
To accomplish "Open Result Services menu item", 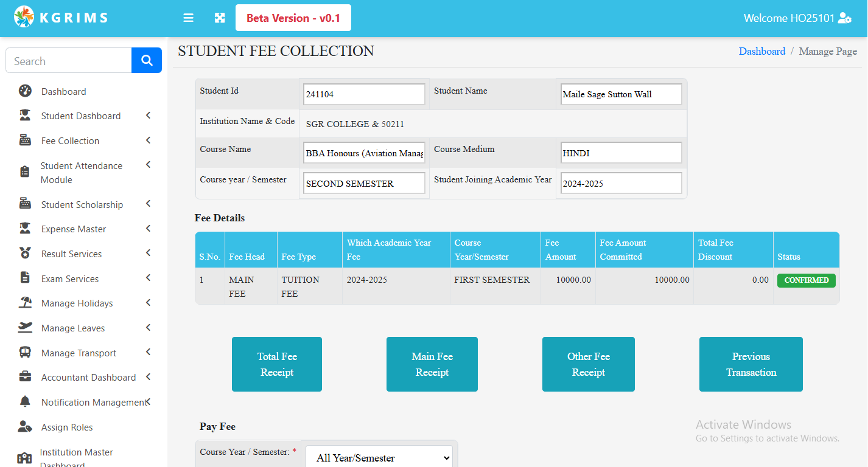I will coord(71,254).
